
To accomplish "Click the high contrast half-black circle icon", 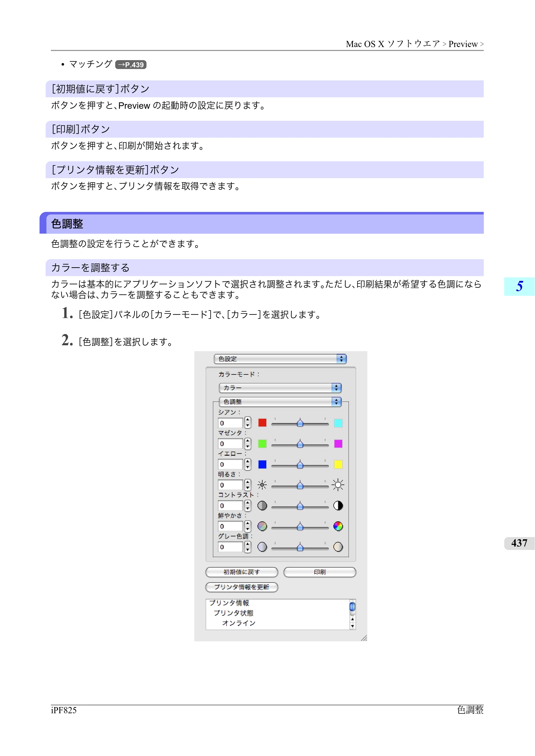I will pos(338,505).
